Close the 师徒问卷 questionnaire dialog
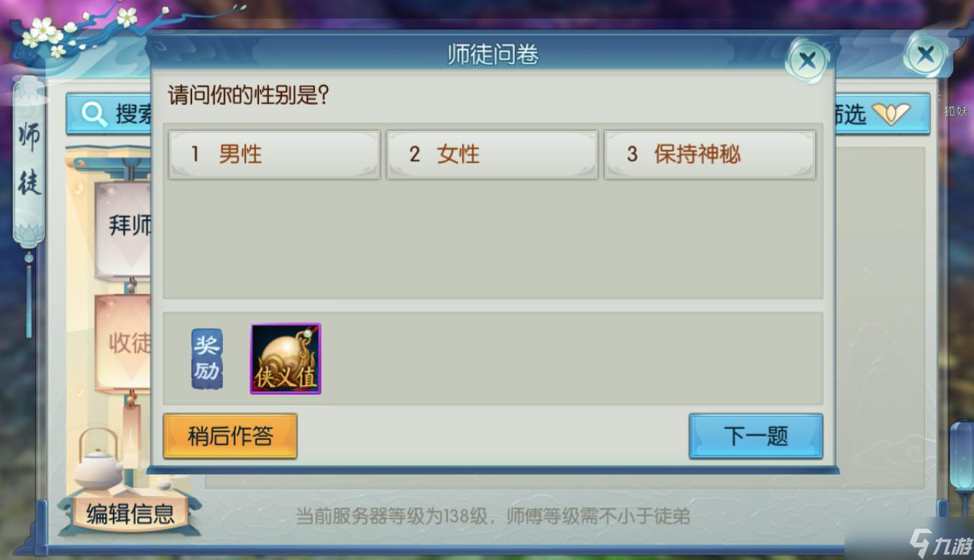Screen dimensions: 974x560 pyautogui.click(x=807, y=60)
